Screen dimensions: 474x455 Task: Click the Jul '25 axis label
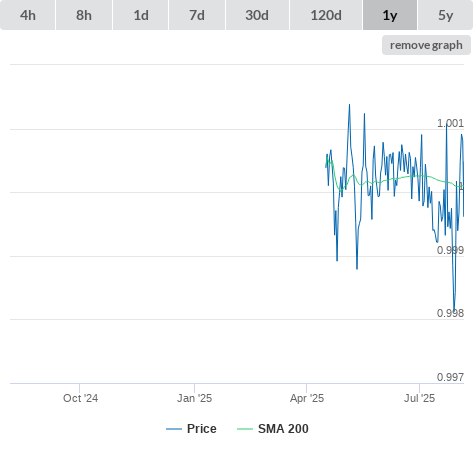419,398
